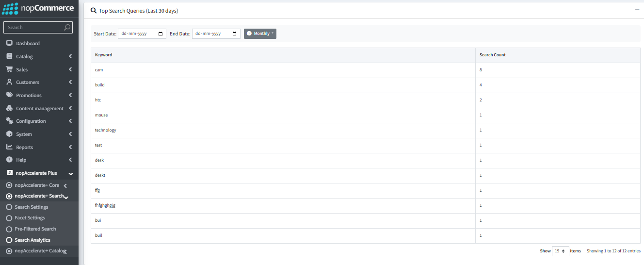The width and height of the screenshot is (644, 265).
Task: Click the sidebar search magnifier icon
Action: click(67, 28)
